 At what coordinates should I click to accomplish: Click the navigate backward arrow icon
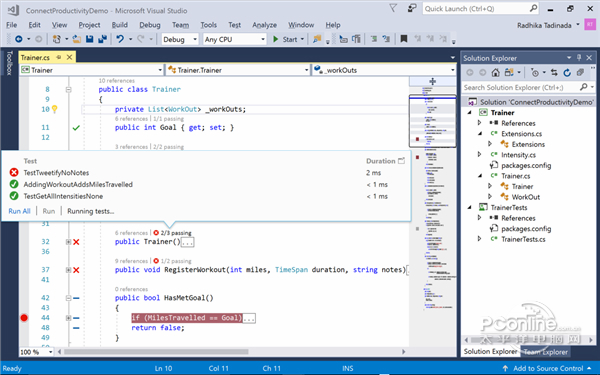pyautogui.click(x=18, y=39)
